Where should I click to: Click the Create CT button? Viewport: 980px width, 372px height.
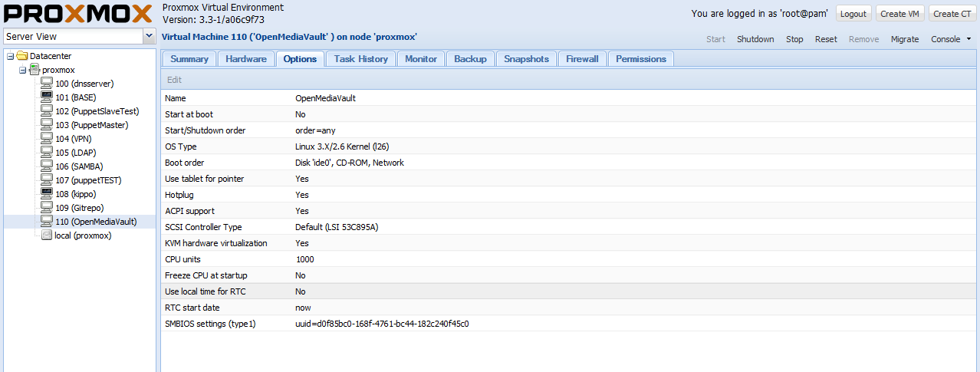pyautogui.click(x=952, y=14)
